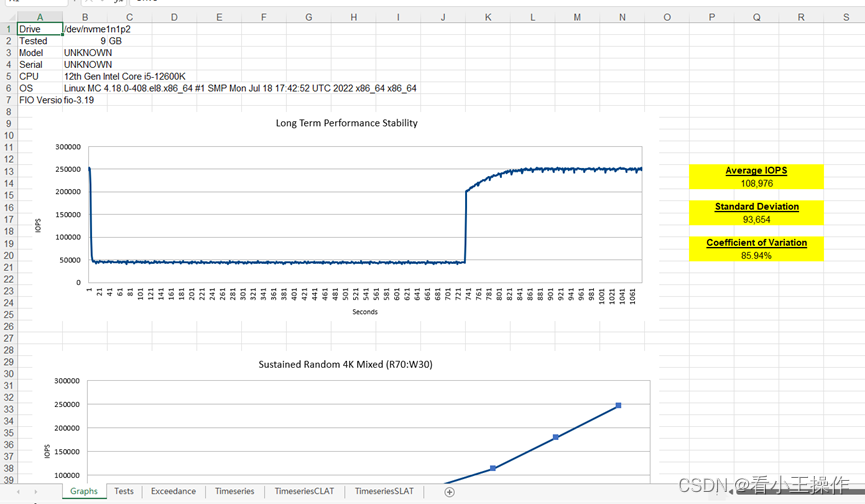The image size is (865, 504).
Task: Select the CPU label cell
Action: tap(40, 76)
